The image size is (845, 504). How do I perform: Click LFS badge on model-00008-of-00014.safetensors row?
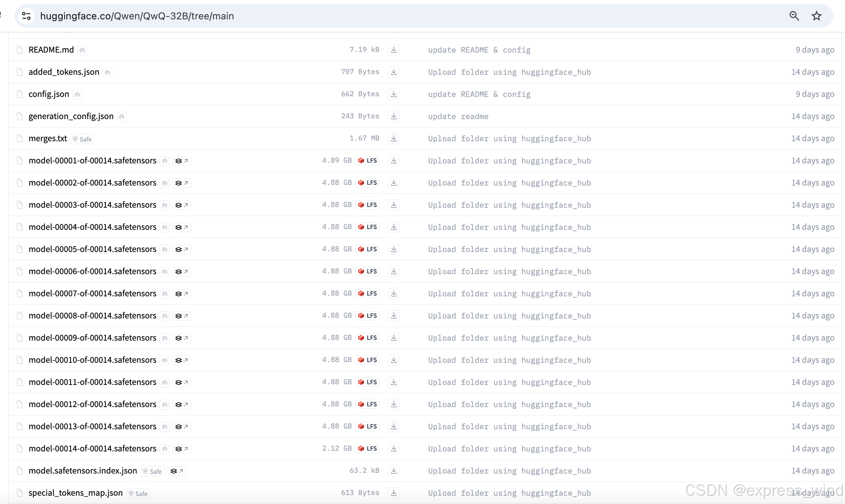pos(367,316)
